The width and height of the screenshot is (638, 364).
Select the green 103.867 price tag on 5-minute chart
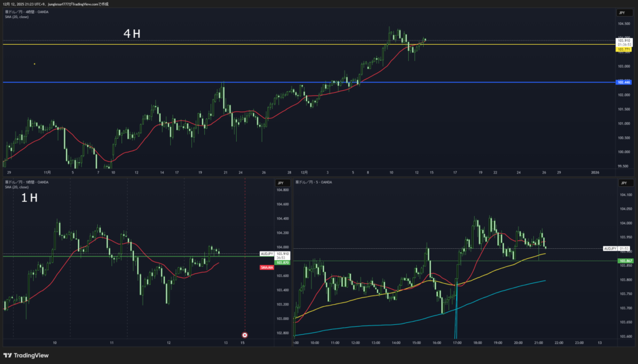coord(625,261)
